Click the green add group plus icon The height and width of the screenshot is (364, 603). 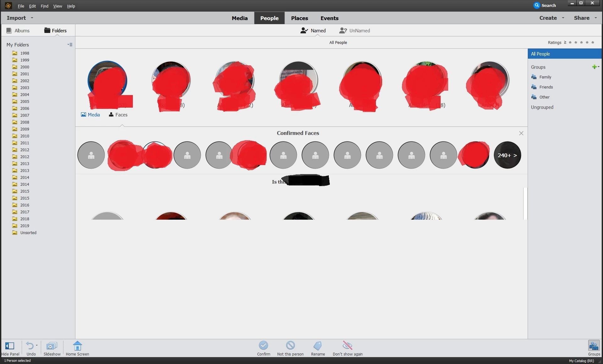tap(594, 67)
